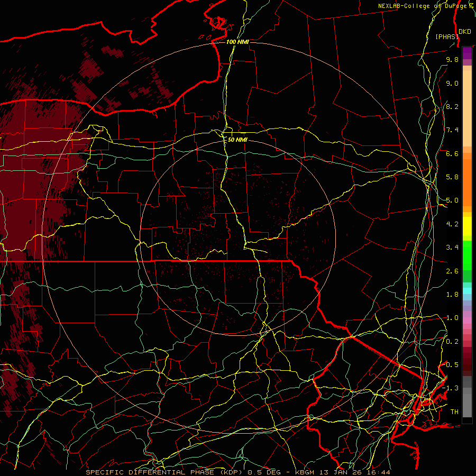Click the -0.5 value on the color scale
Image resolution: width=476 pixels, height=476 pixels.
[x=451, y=365]
